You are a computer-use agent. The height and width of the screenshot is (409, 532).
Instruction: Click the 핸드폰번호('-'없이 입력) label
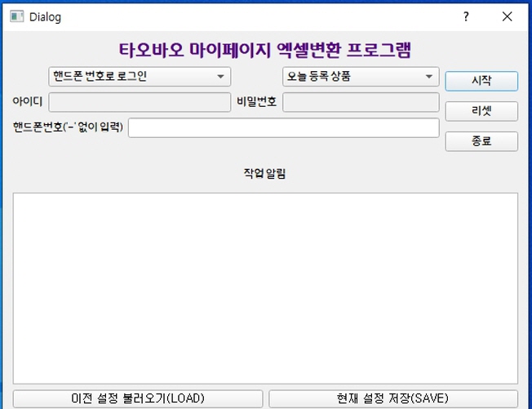tap(68, 127)
